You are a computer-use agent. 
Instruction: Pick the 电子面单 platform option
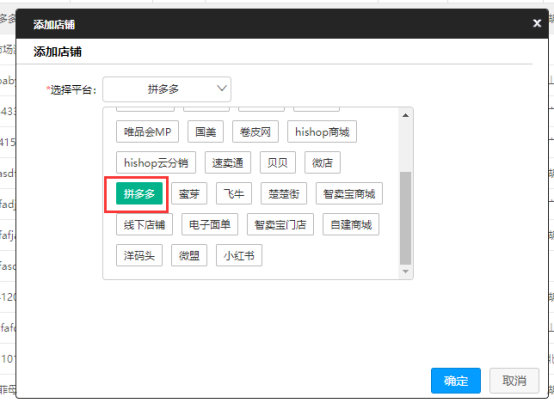tap(210, 224)
